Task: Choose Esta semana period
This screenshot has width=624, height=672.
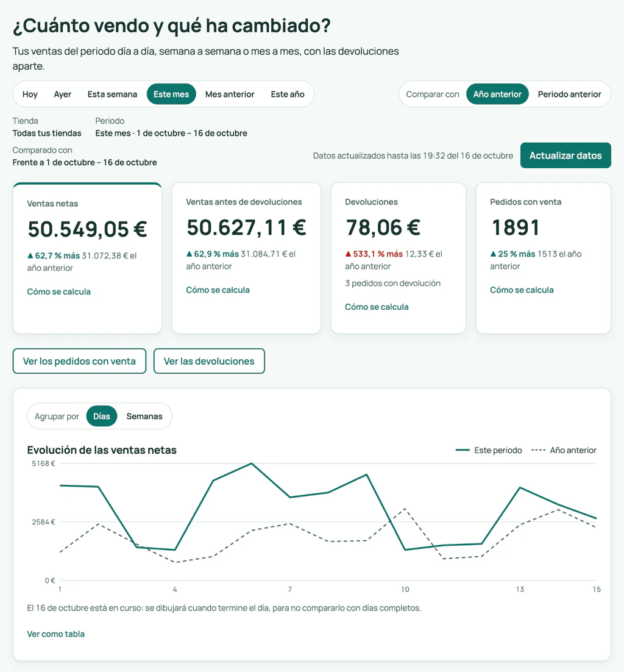Action: click(x=112, y=95)
